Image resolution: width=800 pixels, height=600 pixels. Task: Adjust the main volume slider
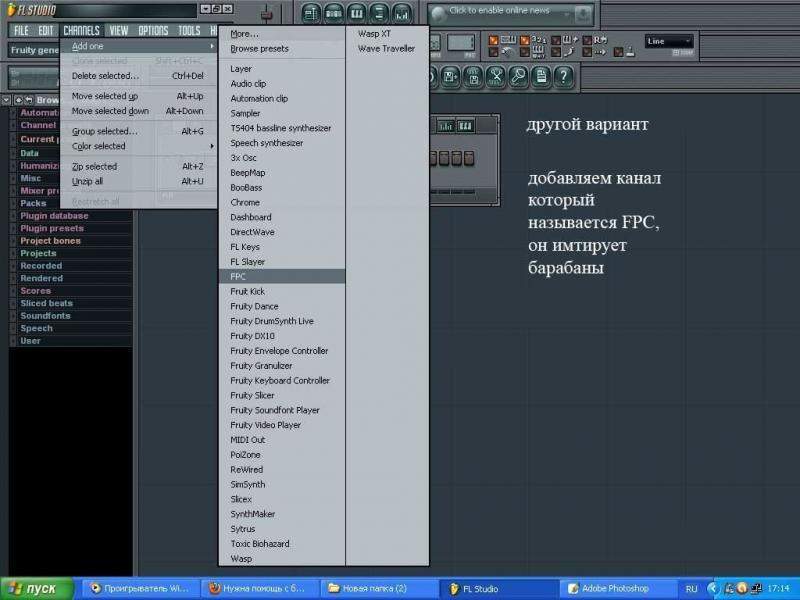click(267, 15)
